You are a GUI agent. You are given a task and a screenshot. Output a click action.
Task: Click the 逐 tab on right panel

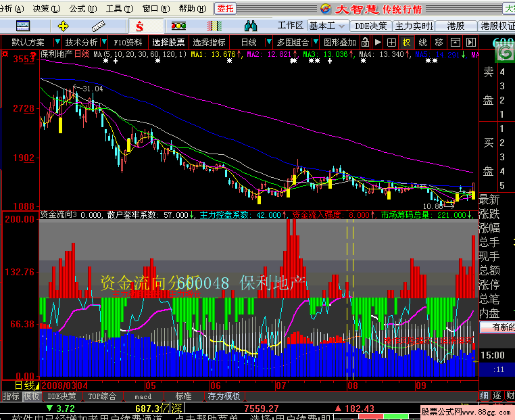point(497,396)
